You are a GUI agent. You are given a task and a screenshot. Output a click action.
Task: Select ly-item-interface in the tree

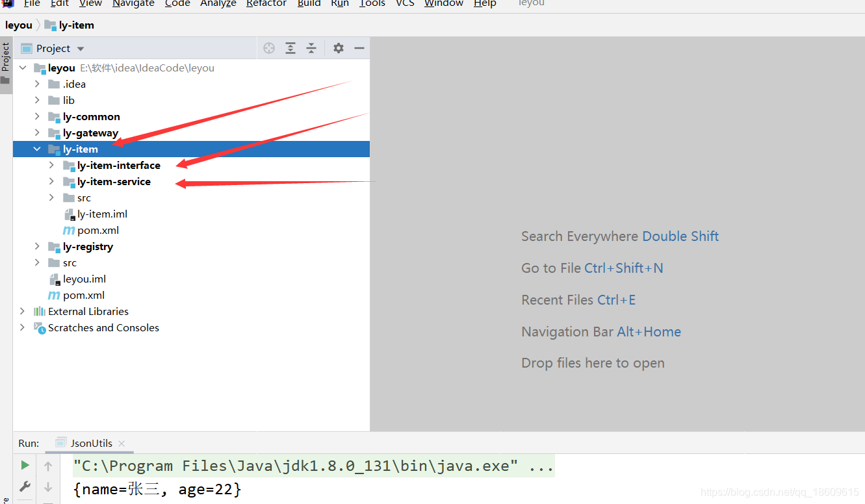click(x=119, y=165)
